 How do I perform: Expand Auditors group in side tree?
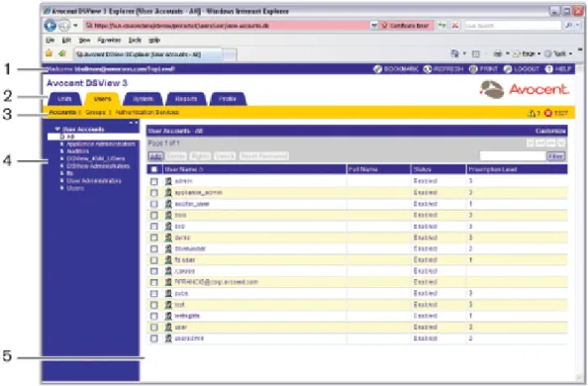[x=62, y=151]
